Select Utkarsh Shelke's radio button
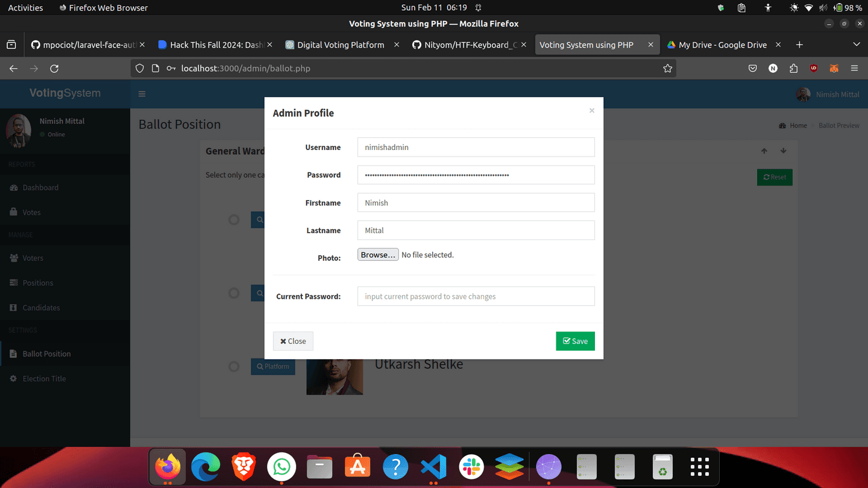 pos(234,366)
